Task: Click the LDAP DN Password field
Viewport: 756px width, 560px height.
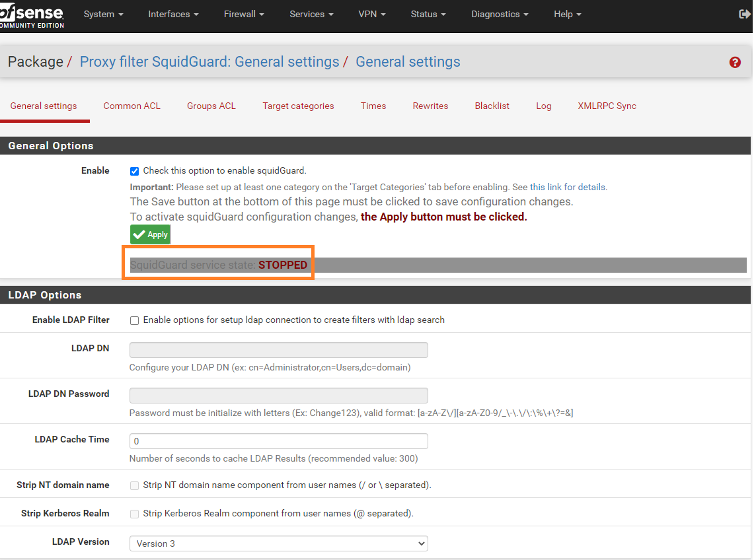Action: tap(279, 395)
